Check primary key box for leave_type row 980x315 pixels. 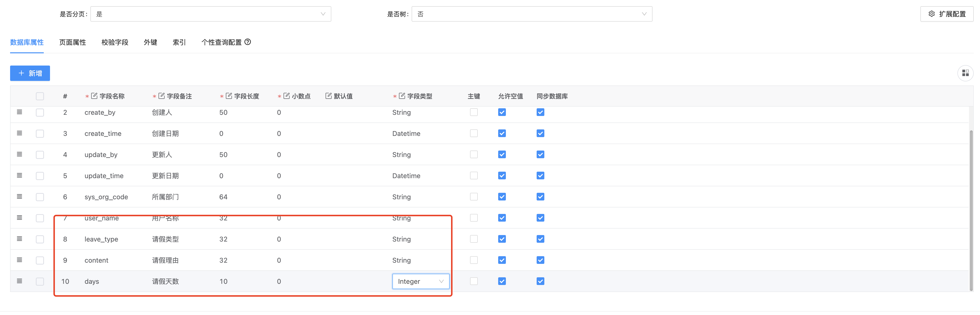click(x=474, y=239)
